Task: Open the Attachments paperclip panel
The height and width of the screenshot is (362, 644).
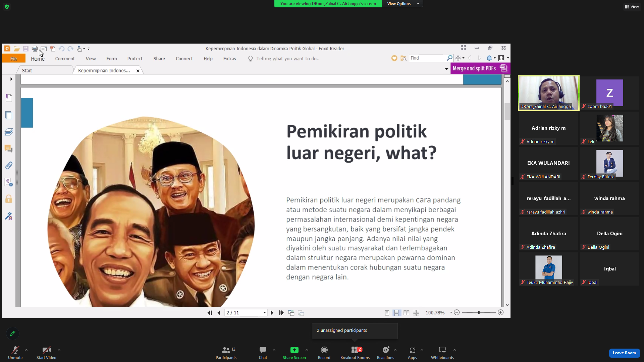Action: click(x=9, y=165)
